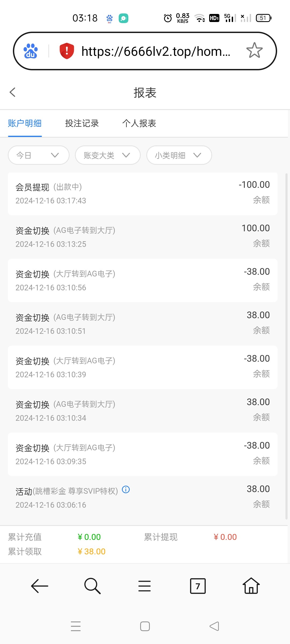This screenshot has width=290, height=644.
Task: Open the 会员提现 withdrawal record entry
Action: pos(142,194)
